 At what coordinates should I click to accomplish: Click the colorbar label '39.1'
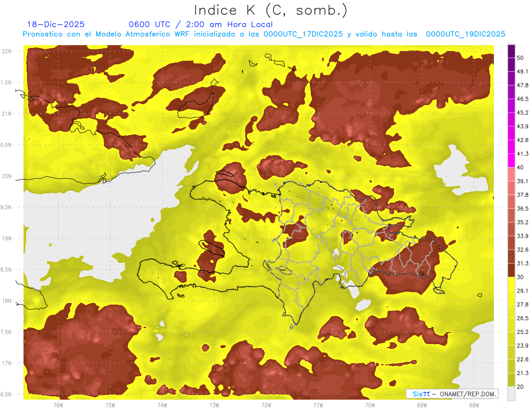point(522,181)
